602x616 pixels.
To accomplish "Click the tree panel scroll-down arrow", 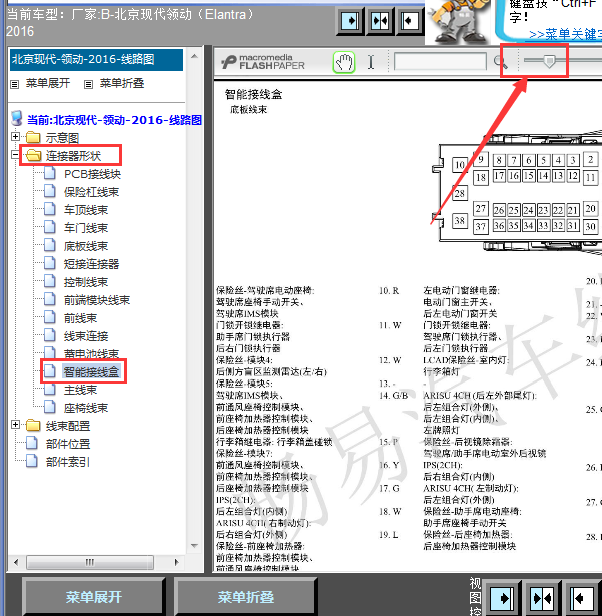I will 194,546.
